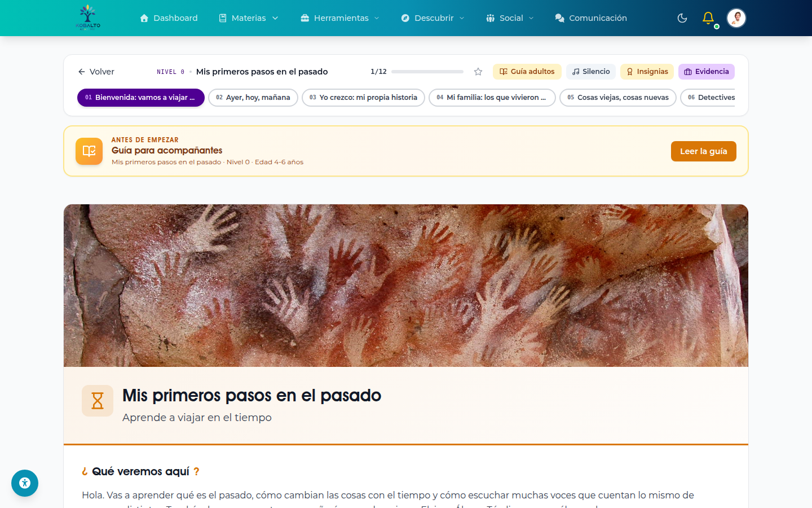This screenshot has width=812, height=508.
Task: Click the ANTES DE EMPEZAR label
Action: click(145, 140)
